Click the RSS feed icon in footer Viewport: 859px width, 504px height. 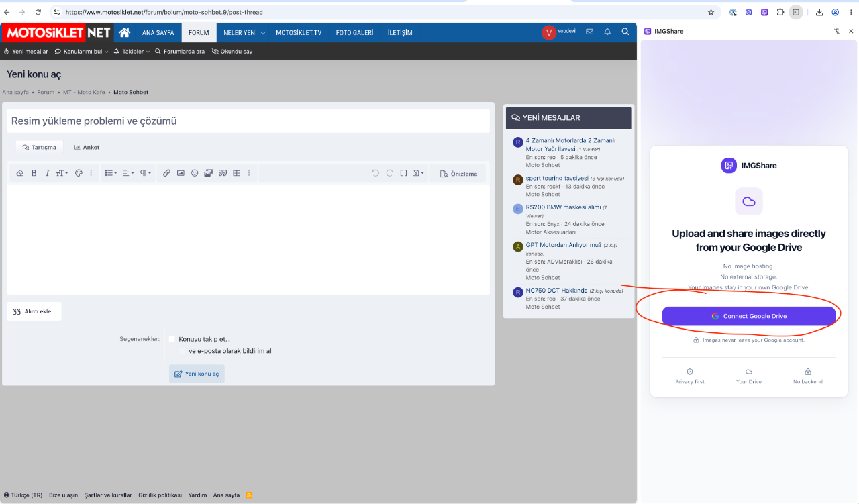coord(250,495)
